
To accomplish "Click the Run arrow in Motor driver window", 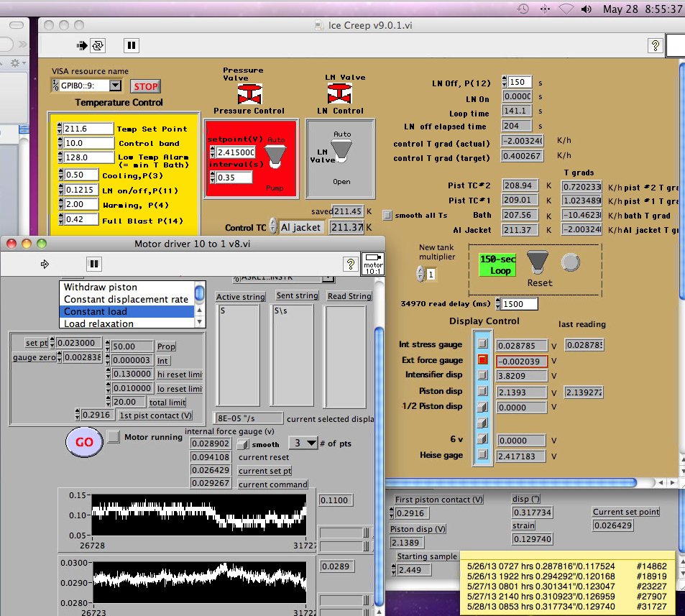I will [x=45, y=264].
